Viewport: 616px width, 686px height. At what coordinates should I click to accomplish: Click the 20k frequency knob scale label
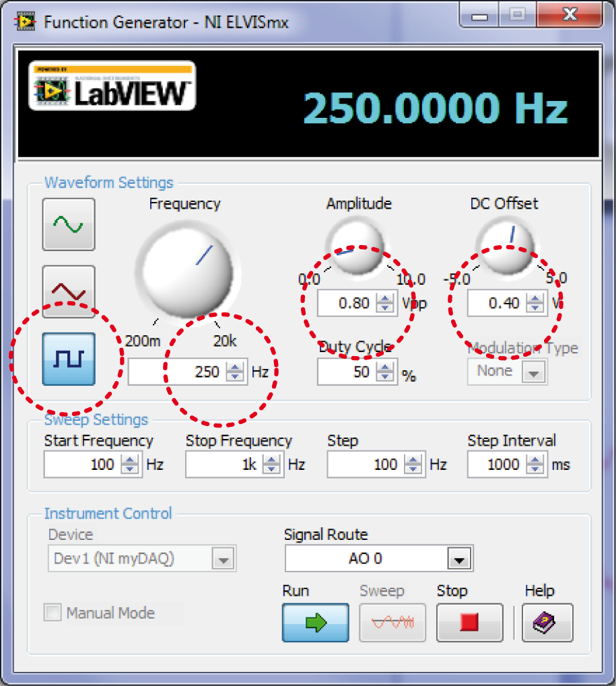[225, 341]
